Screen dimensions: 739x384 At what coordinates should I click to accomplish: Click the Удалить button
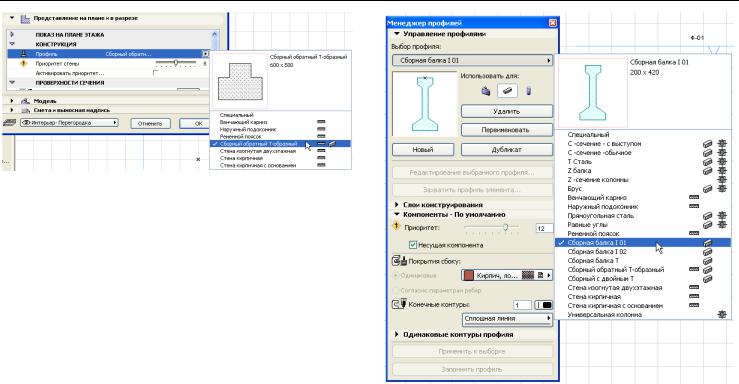(x=507, y=111)
